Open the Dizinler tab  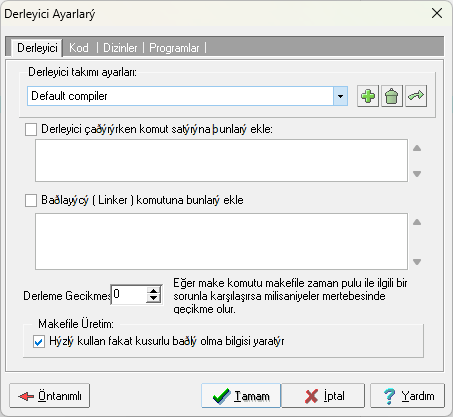point(120,48)
